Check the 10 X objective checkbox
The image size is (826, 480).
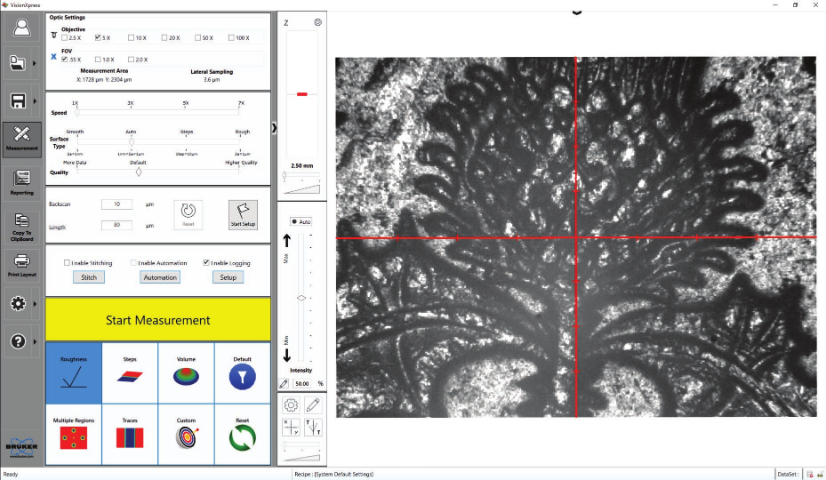130,37
